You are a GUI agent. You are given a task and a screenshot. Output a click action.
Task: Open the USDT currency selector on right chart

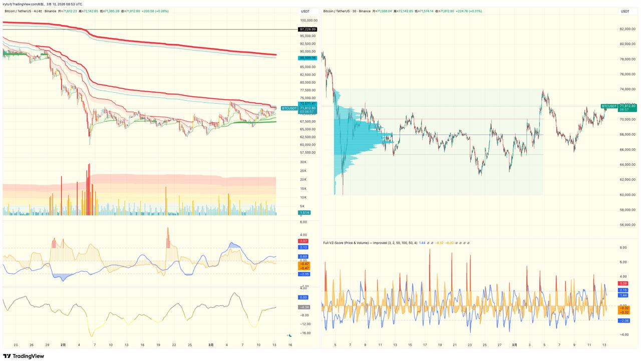click(x=625, y=11)
